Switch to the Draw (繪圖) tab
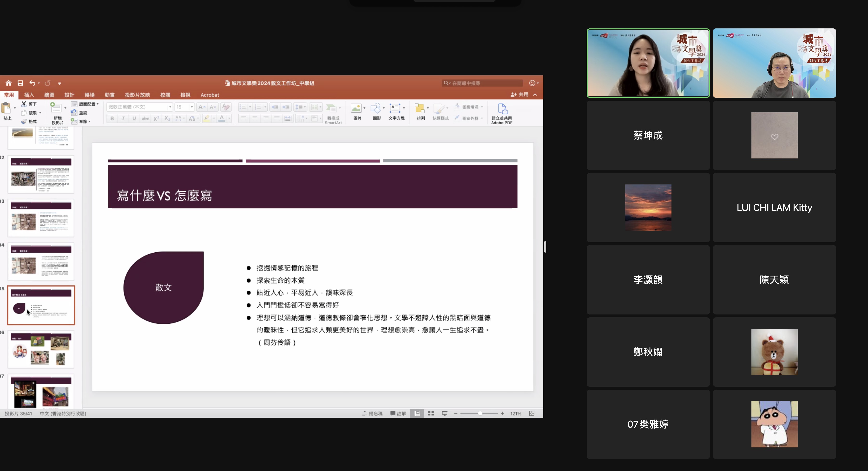This screenshot has width=868, height=471. click(49, 95)
